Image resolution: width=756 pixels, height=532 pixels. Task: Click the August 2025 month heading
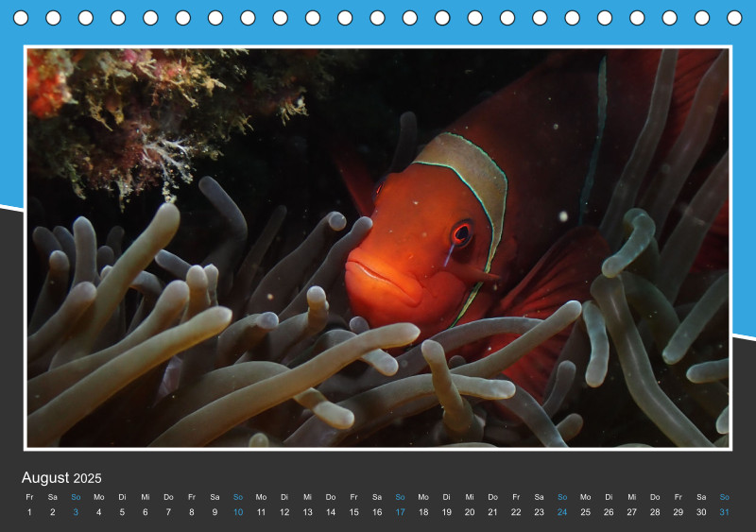point(61,478)
